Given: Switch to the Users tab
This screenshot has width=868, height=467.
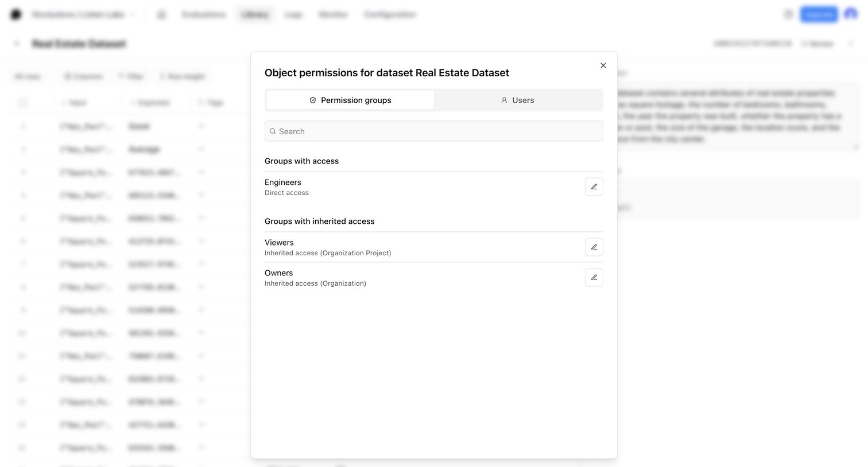Looking at the screenshot, I should tap(518, 100).
